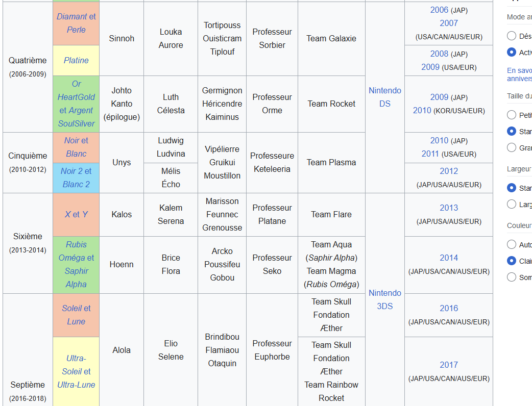Viewport: 532px width, 406px height.
Task: Follow the Argent SoulSilver link
Action: point(76,117)
